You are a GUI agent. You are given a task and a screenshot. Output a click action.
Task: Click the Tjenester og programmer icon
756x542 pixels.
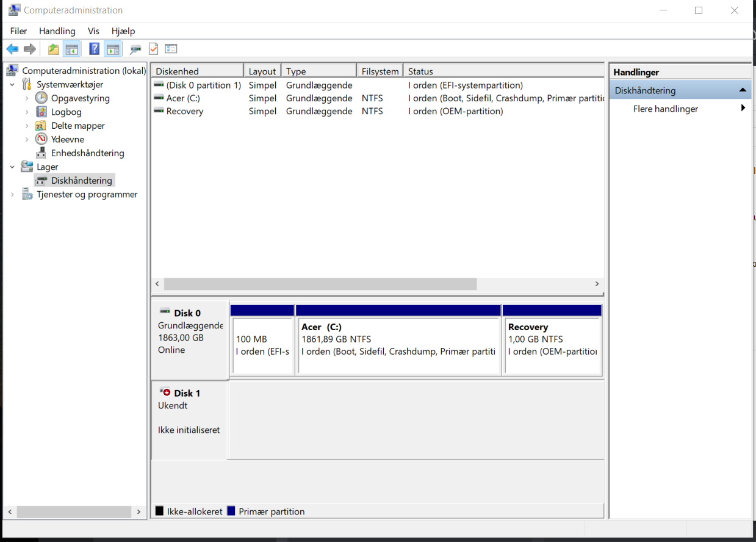tap(27, 194)
